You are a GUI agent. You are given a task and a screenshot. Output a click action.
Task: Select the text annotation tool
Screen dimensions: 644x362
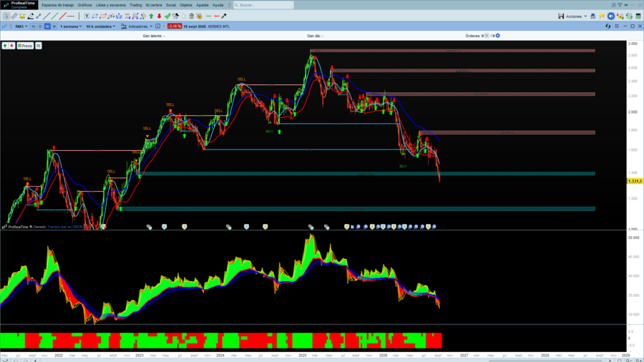(87, 16)
